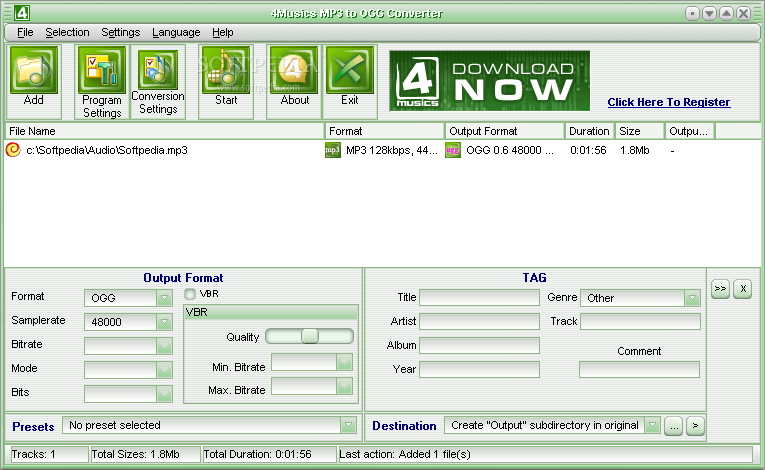Open the Max. Bitrate dropdown
This screenshot has height=470, width=765.
click(344, 386)
